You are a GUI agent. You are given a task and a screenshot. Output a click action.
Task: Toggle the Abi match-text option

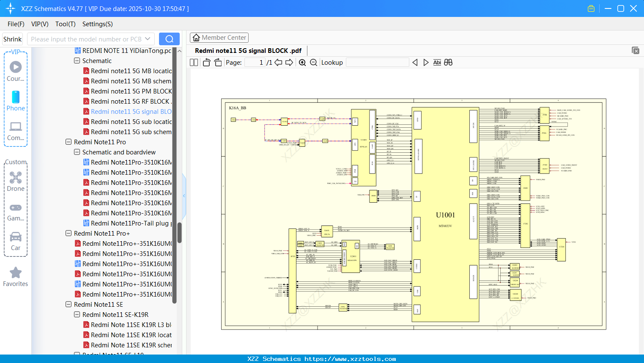tap(437, 63)
